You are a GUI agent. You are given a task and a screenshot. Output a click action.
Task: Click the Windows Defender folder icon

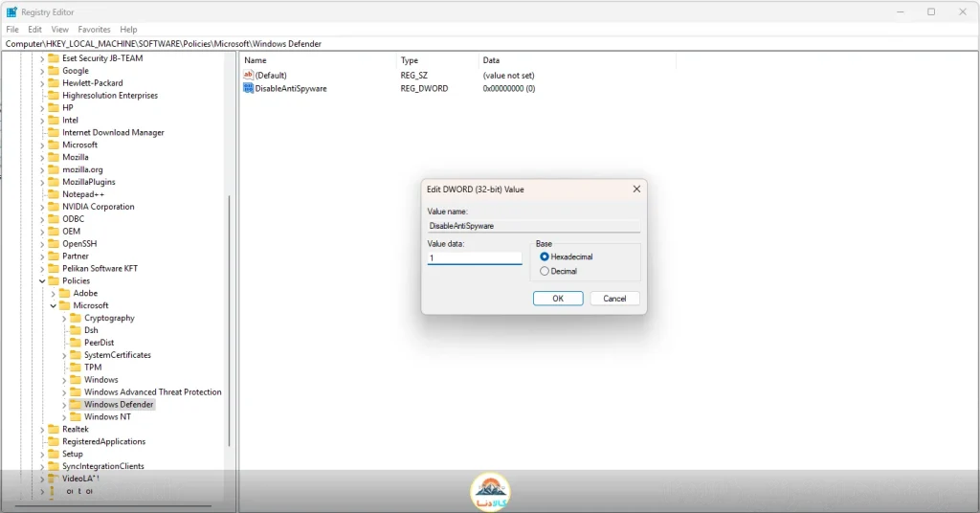pos(76,404)
